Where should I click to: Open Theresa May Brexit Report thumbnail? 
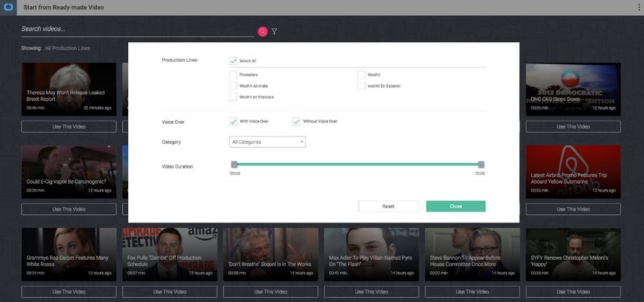pyautogui.click(x=69, y=89)
